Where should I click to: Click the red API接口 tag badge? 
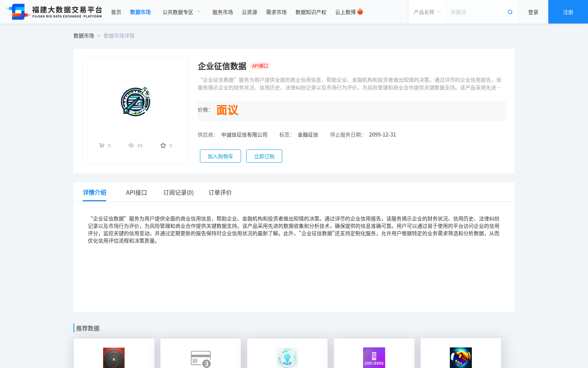[260, 66]
